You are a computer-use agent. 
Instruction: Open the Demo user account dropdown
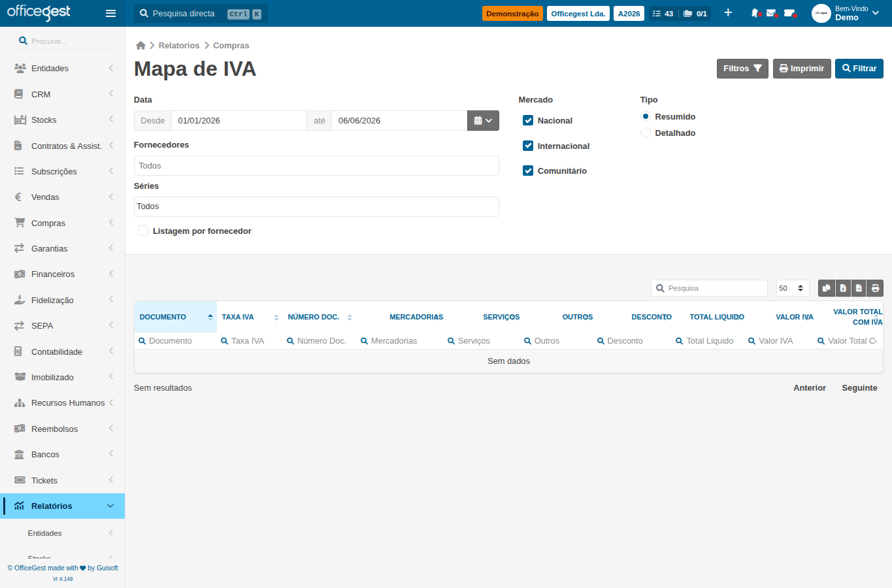tap(847, 13)
